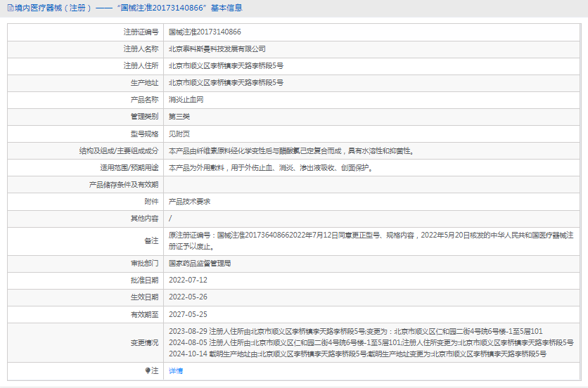Click the 2024-10-14 change record line
Image resolution: width=588 pixels, height=388 pixels.
point(357,354)
